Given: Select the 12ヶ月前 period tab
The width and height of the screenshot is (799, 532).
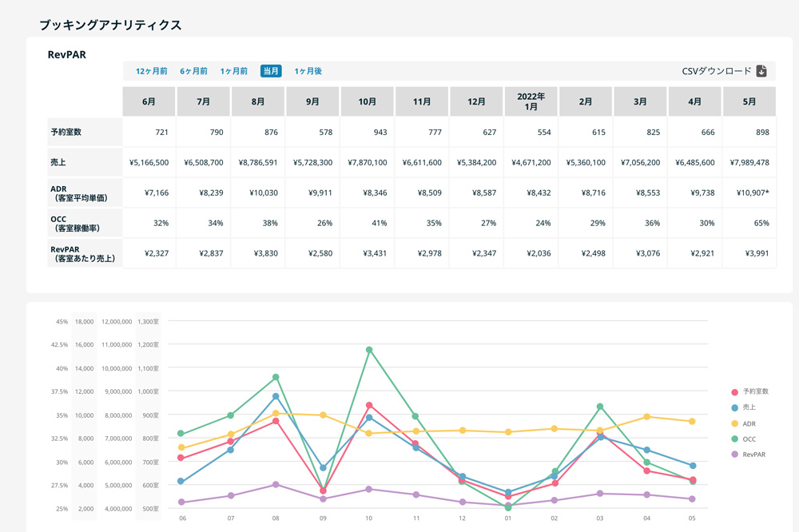Looking at the screenshot, I should pos(152,71).
